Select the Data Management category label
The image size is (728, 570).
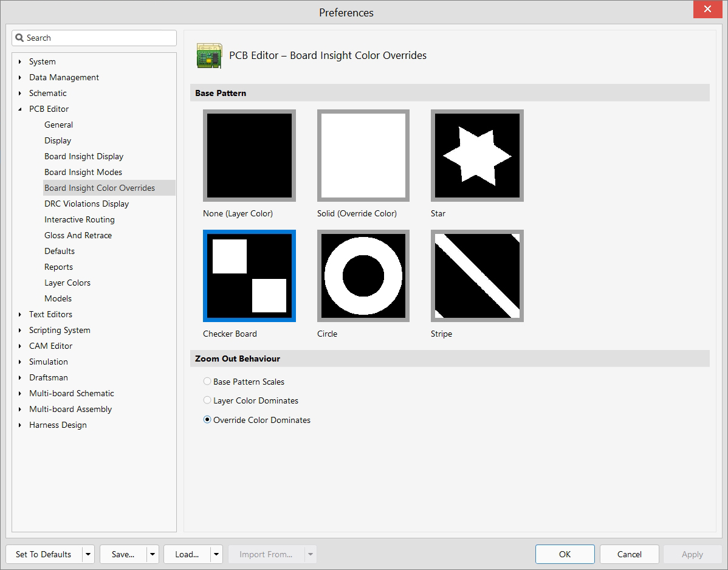(x=64, y=78)
